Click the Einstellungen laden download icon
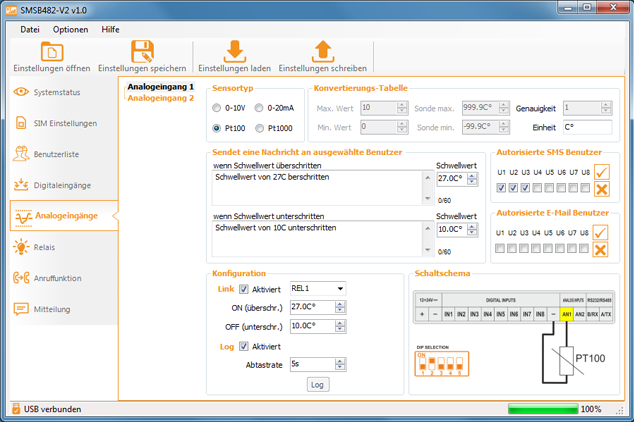This screenshot has width=634, height=423. [234, 51]
